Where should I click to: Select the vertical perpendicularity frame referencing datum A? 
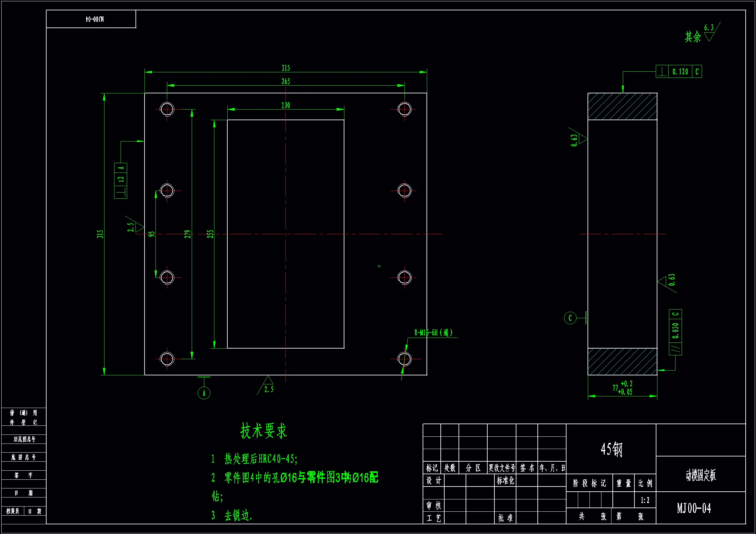coord(121,180)
